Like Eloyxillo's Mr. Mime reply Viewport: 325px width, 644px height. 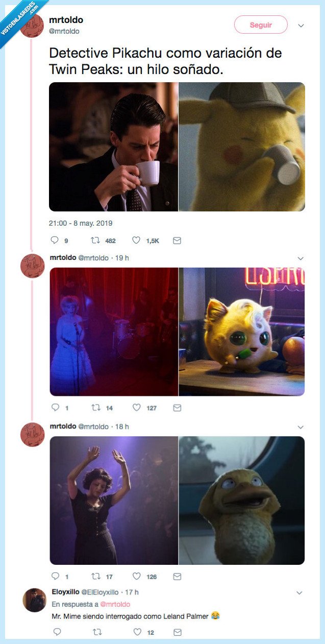[136, 632]
